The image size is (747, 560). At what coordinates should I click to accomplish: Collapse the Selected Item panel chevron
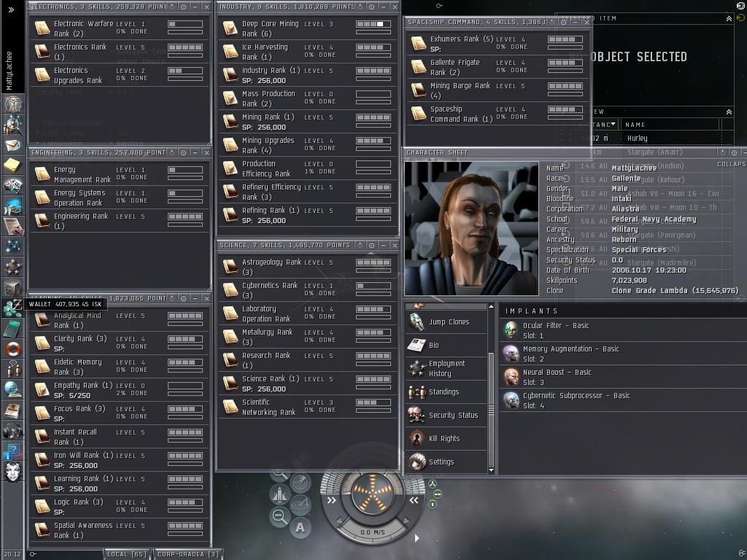[x=729, y=18]
